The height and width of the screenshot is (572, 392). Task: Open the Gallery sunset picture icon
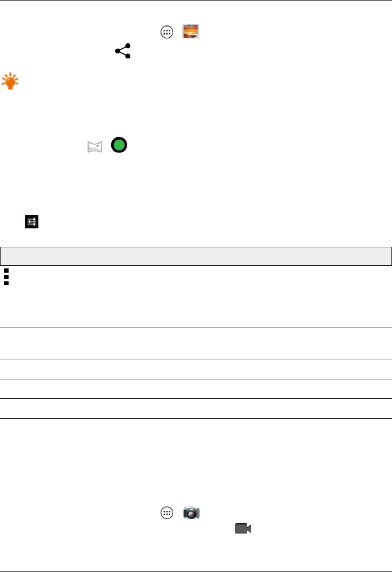pyautogui.click(x=190, y=31)
